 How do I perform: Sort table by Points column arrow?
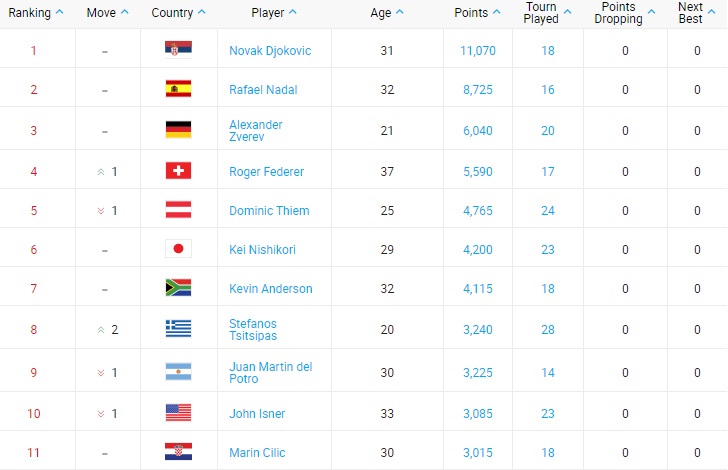pyautogui.click(x=496, y=12)
